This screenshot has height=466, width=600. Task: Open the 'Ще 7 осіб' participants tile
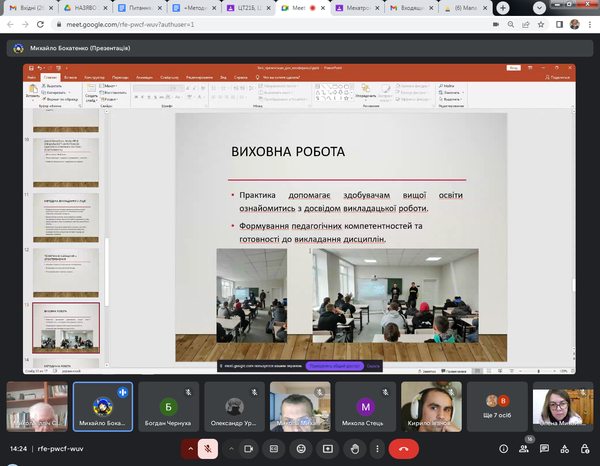tap(497, 406)
